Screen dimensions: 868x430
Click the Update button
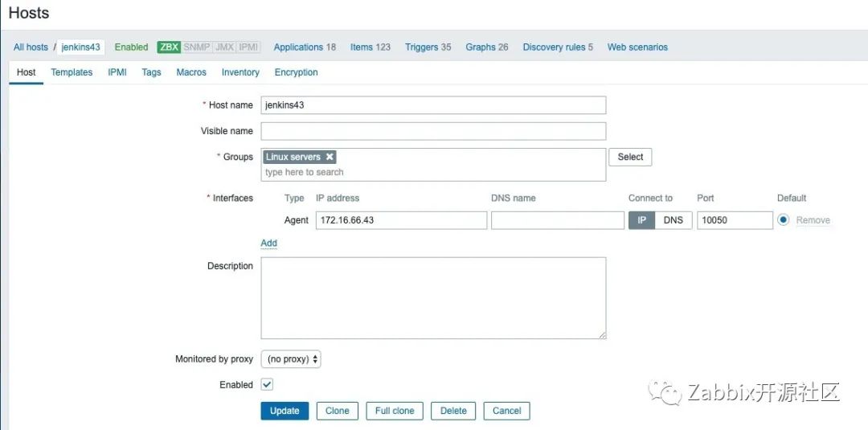point(285,412)
